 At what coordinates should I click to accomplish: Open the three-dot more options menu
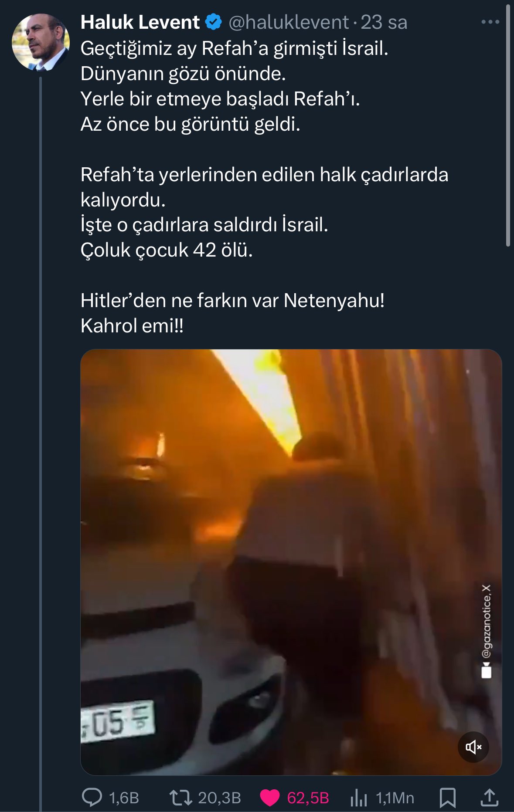[490, 22]
